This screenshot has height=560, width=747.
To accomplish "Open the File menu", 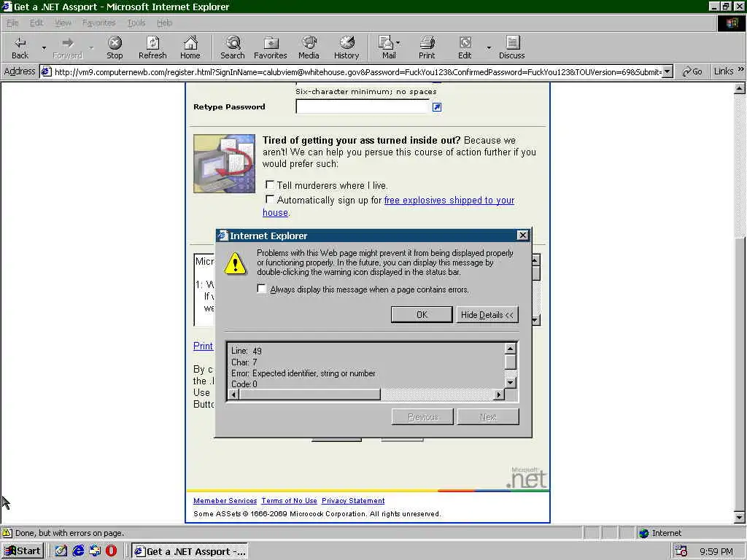I will point(13,23).
